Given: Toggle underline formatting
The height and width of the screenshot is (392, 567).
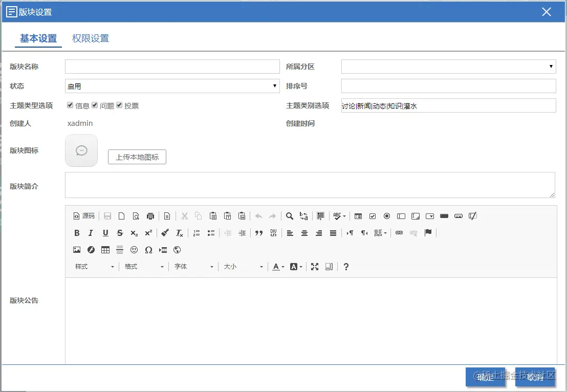Looking at the screenshot, I should point(105,233).
